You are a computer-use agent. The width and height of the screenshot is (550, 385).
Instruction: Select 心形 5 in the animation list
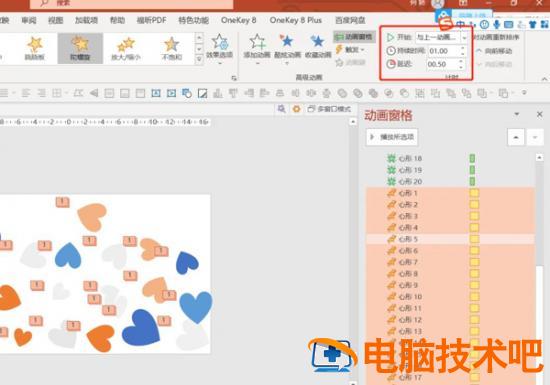pyautogui.click(x=450, y=239)
